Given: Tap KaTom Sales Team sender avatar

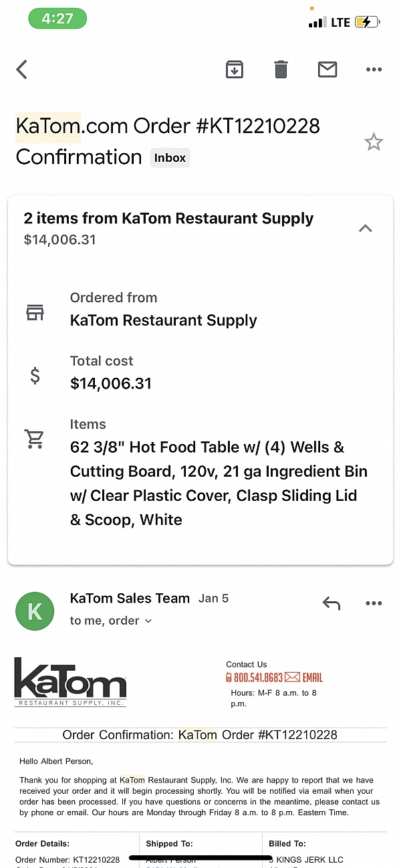Looking at the screenshot, I should [35, 611].
